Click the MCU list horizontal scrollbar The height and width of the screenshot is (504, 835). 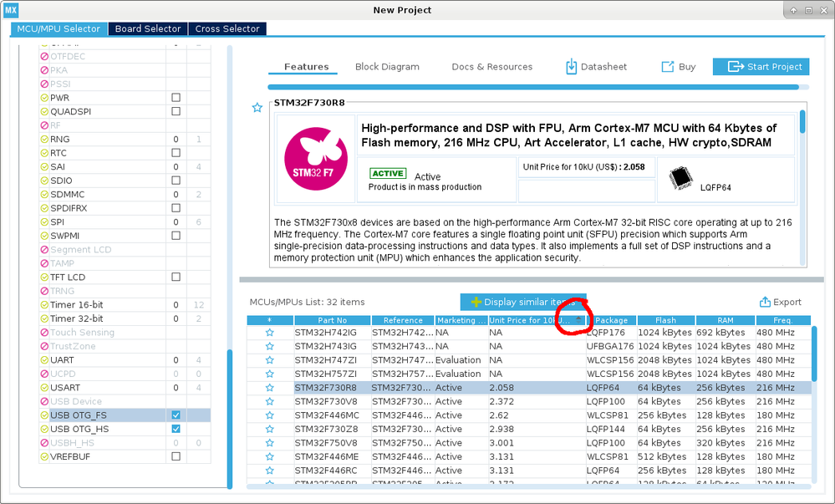528,486
